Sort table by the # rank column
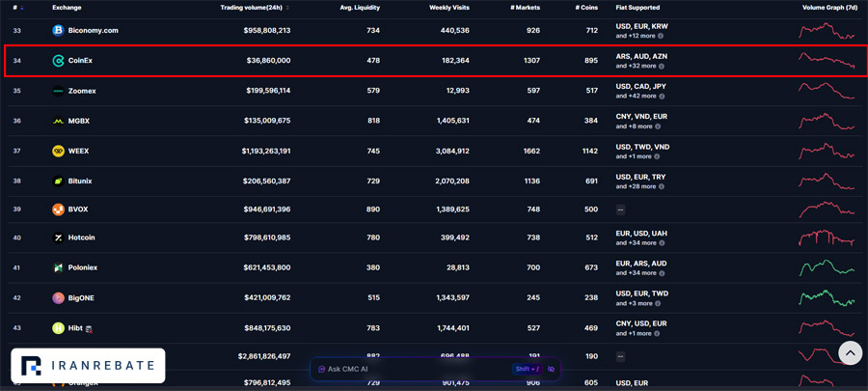The height and width of the screenshot is (391, 868). [x=17, y=8]
